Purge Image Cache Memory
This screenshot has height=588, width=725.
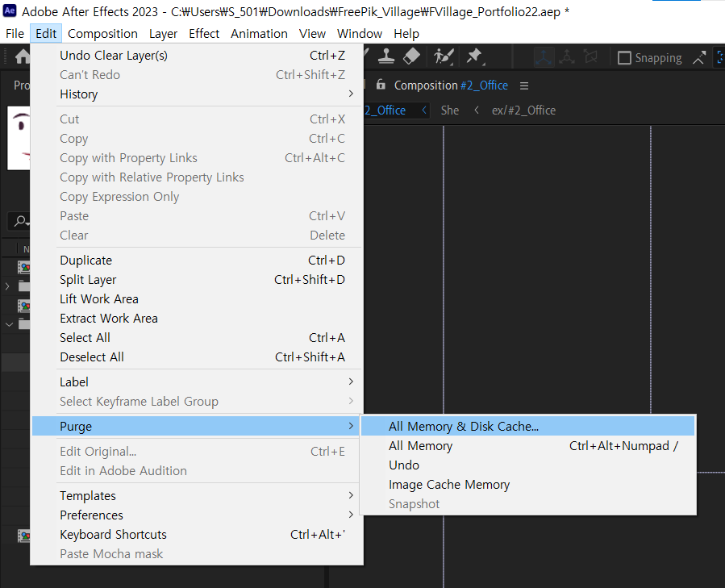click(x=527, y=485)
